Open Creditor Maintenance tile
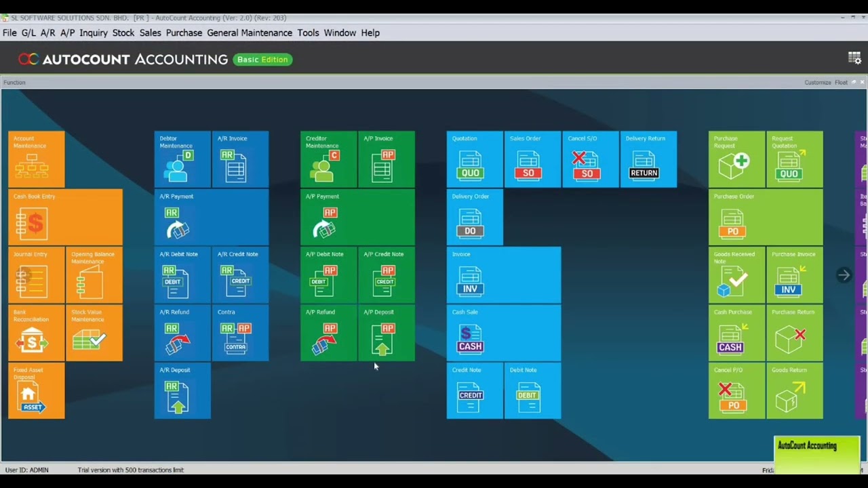The width and height of the screenshot is (868, 488). tap(329, 159)
